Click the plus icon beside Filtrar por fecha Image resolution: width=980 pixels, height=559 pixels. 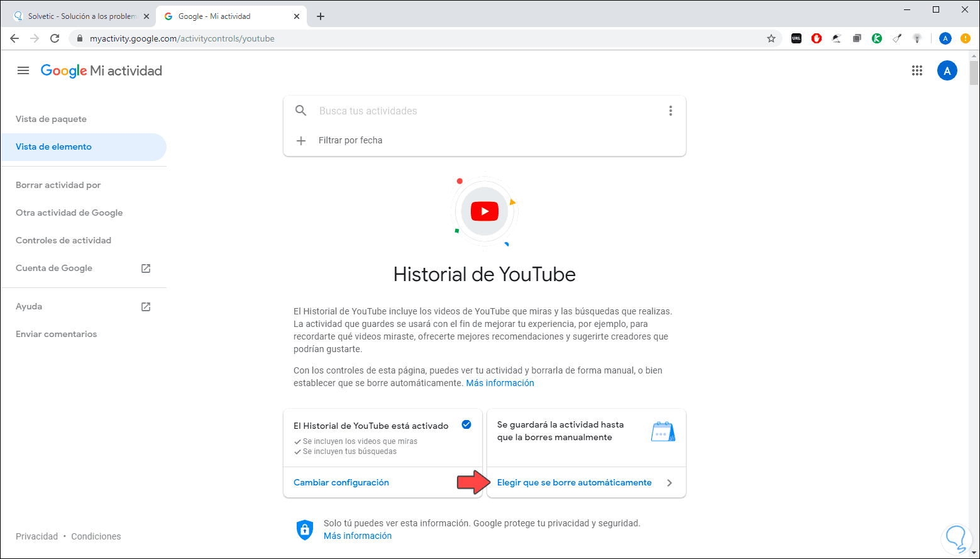(x=301, y=140)
